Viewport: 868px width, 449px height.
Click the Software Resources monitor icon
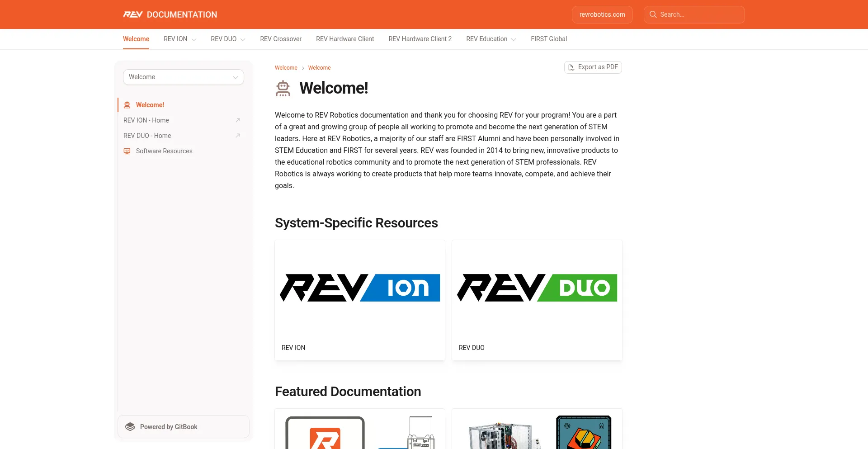click(x=127, y=151)
